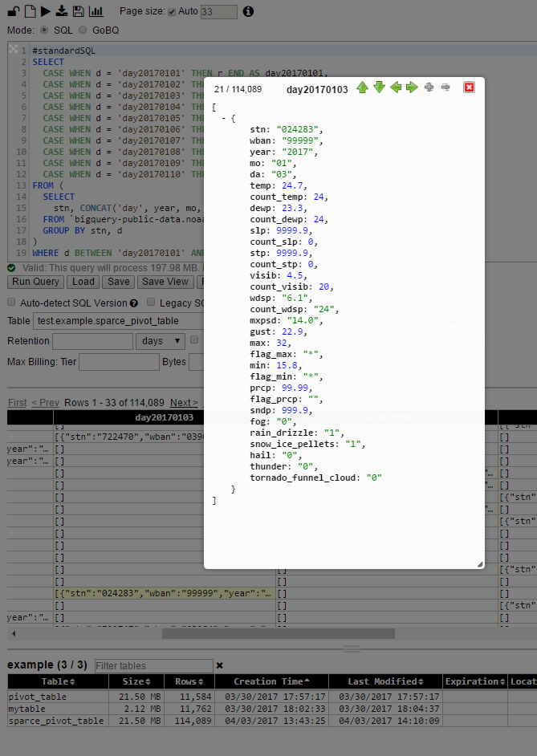Select highlighted cell with stn 024283
The height and width of the screenshot is (756, 537).
click(x=165, y=594)
